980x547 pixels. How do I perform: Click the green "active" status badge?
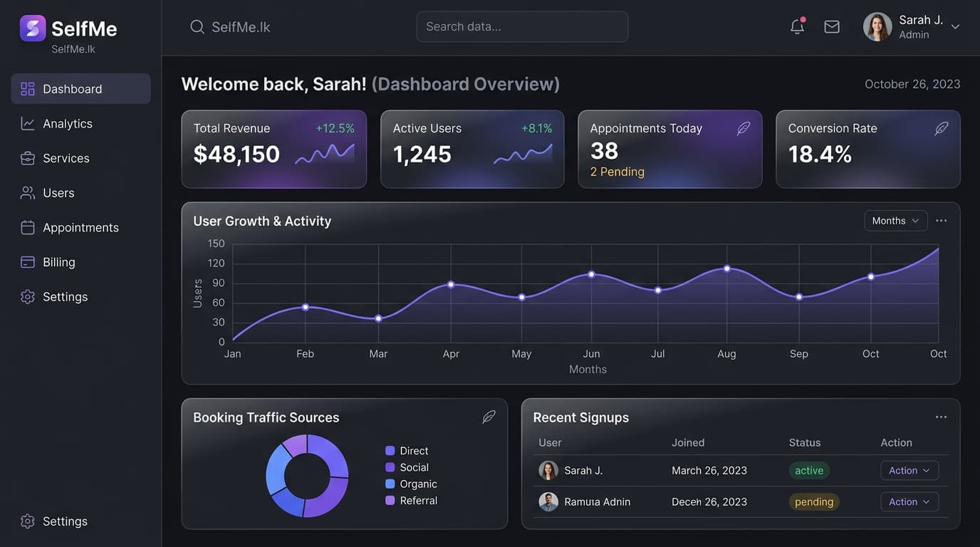(809, 471)
